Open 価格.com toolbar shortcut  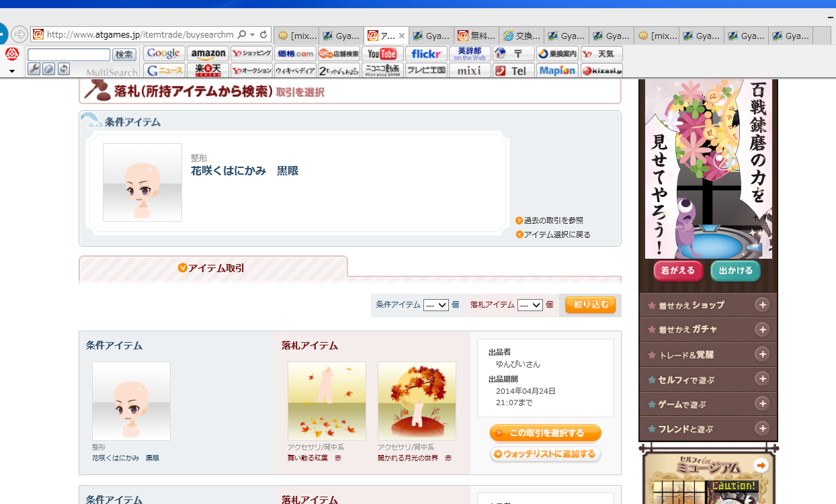coord(295,54)
